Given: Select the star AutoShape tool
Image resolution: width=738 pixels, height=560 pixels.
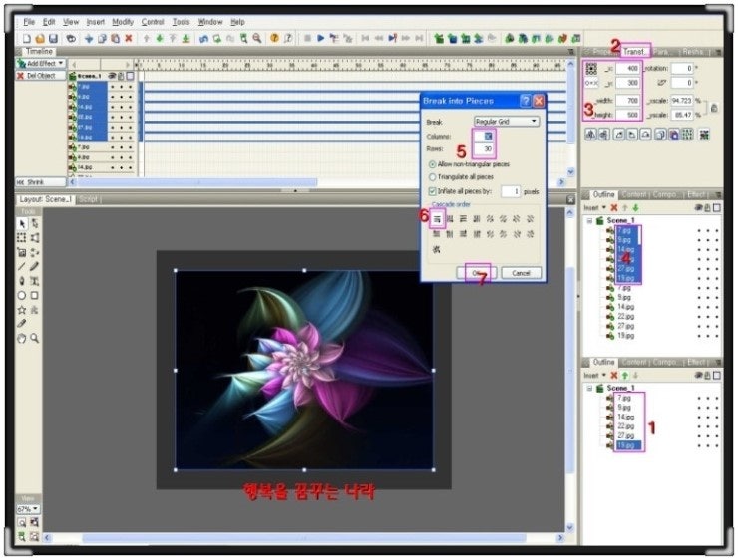Looking at the screenshot, I should pyautogui.click(x=22, y=310).
